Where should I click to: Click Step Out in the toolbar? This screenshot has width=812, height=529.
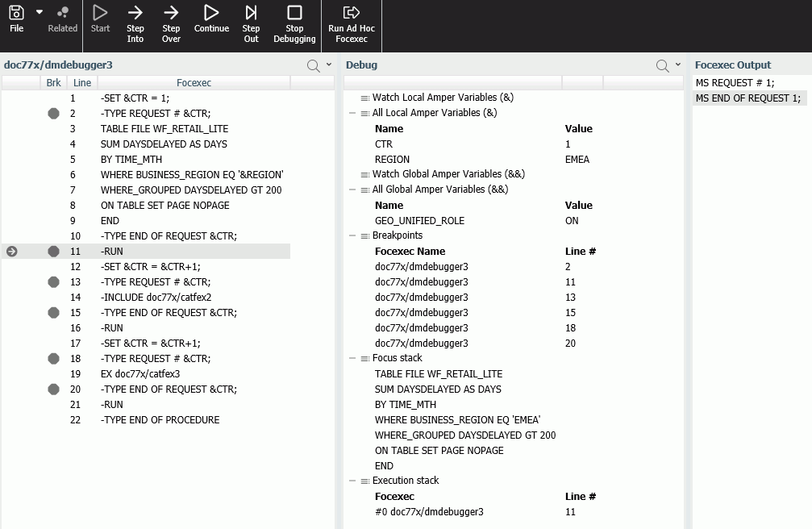(251, 24)
